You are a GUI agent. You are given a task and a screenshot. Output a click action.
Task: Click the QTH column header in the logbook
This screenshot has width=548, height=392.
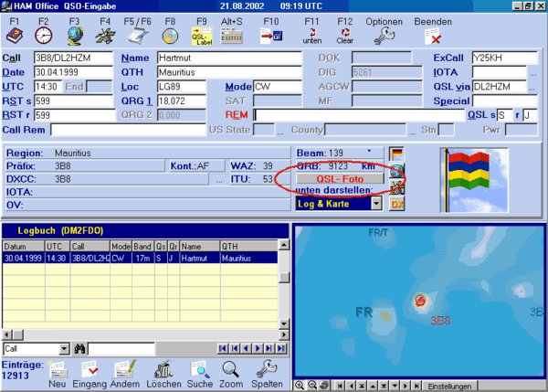coord(248,246)
